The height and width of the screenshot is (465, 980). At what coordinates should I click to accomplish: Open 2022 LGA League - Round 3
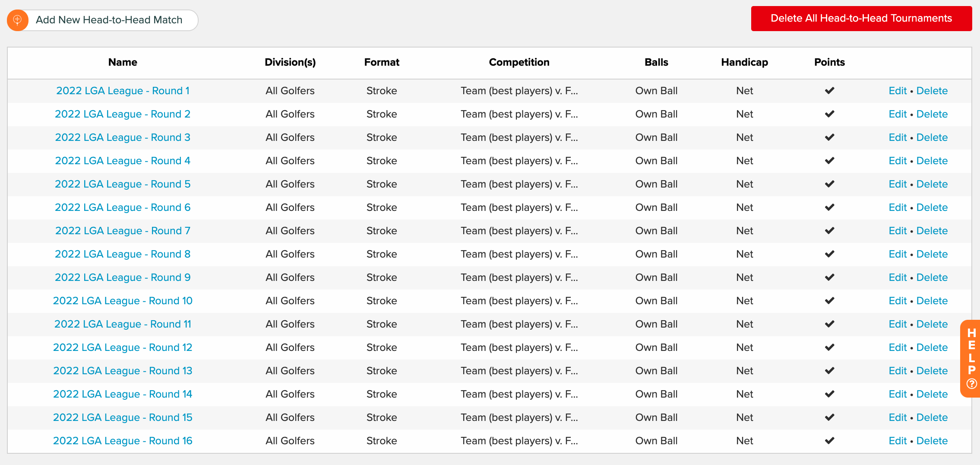(x=123, y=137)
